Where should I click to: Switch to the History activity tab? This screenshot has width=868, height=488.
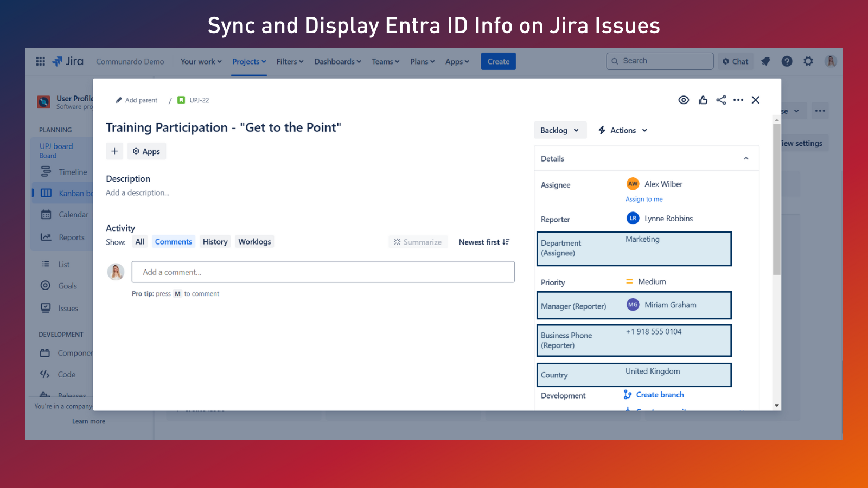point(215,242)
